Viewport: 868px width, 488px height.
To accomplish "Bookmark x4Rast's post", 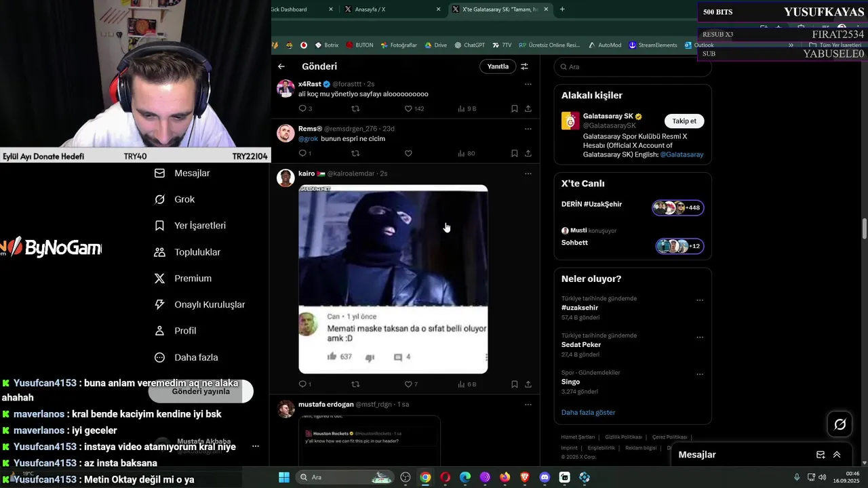I will coord(515,108).
